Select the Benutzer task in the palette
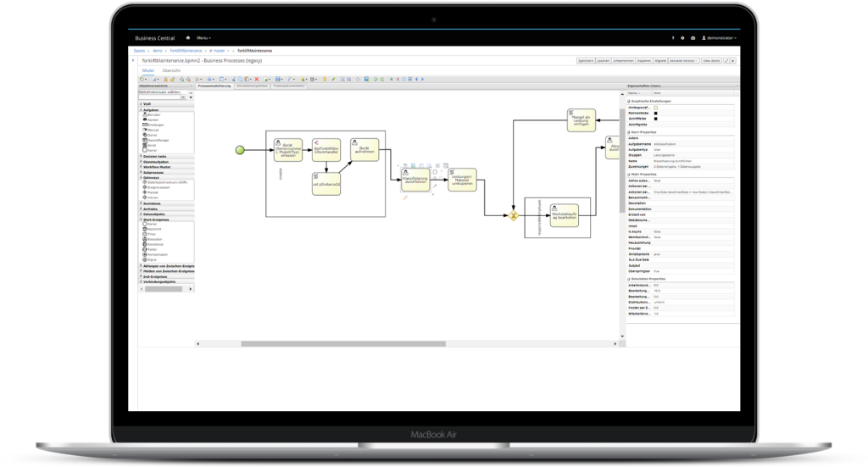The image size is (868, 467). (x=153, y=114)
